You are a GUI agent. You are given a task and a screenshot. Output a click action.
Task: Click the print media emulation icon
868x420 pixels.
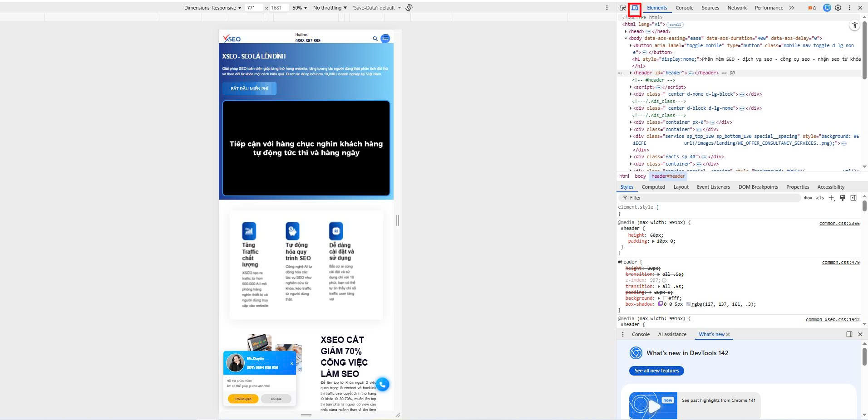pos(843,197)
